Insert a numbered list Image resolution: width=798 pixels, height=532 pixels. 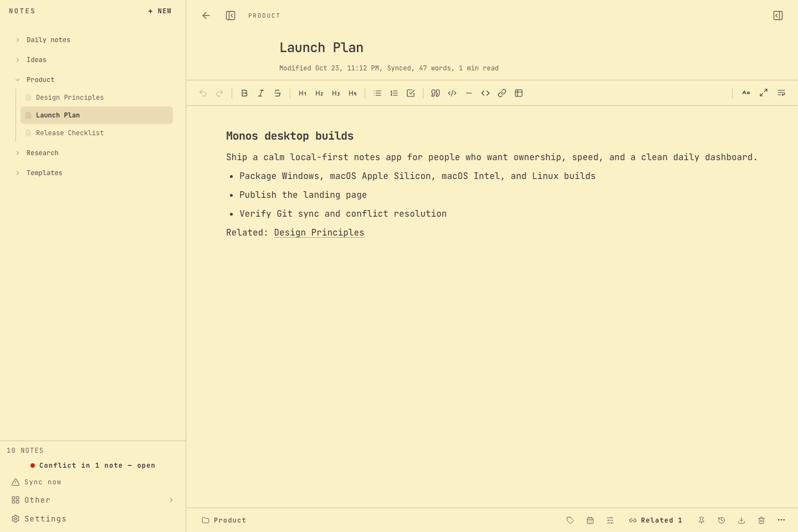pyautogui.click(x=394, y=93)
